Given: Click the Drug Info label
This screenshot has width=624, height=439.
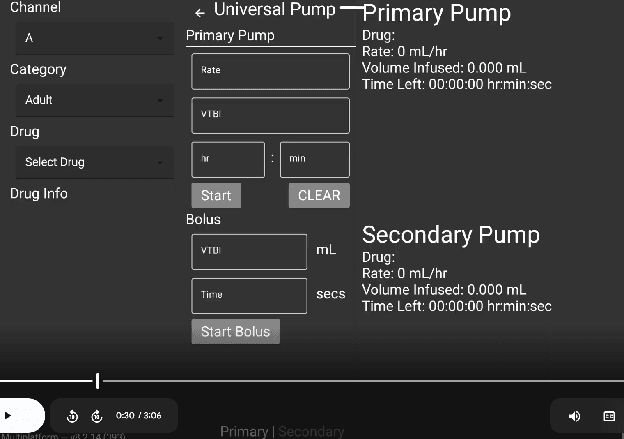Looking at the screenshot, I should click(x=39, y=194).
